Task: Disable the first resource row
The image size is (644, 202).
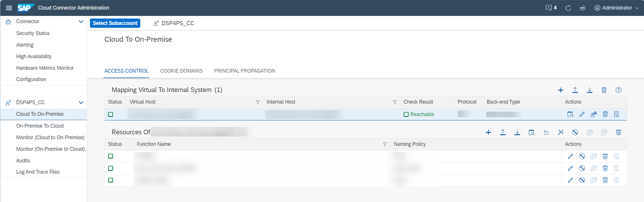Action: tap(582, 156)
